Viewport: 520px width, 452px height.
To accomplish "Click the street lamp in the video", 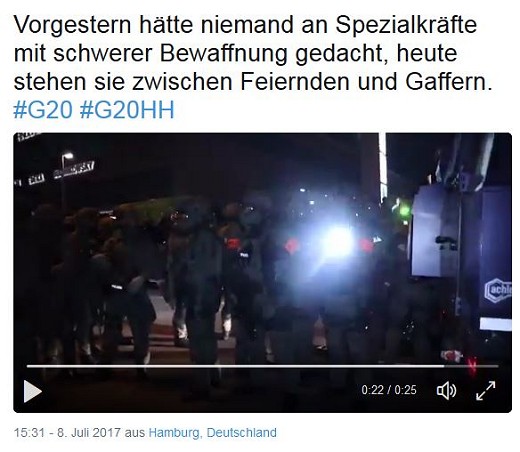I will [x=67, y=156].
